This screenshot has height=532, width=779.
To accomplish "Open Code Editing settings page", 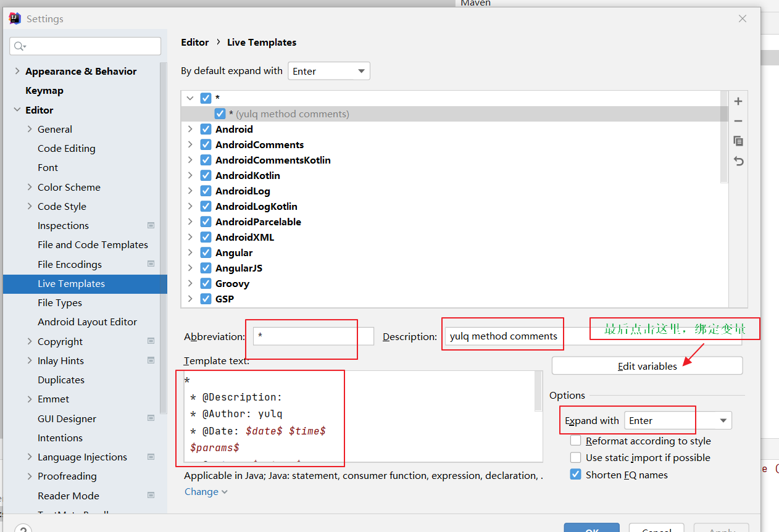I will coord(66,148).
